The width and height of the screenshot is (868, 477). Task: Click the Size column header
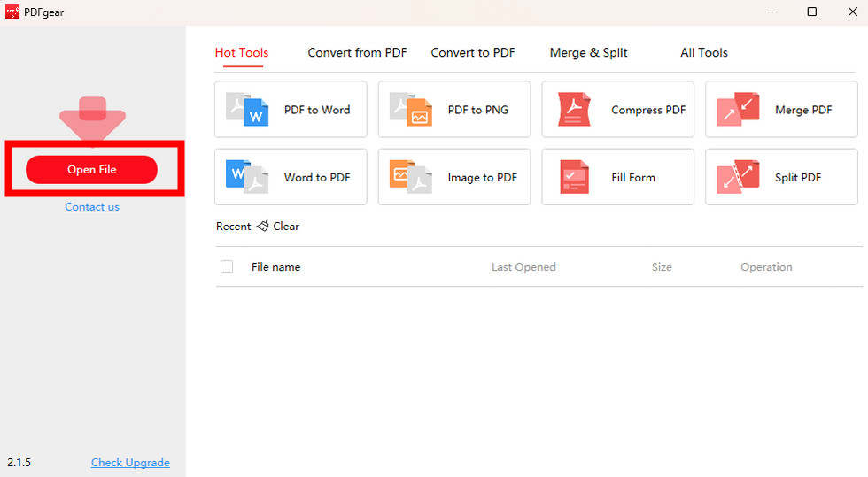662,266
